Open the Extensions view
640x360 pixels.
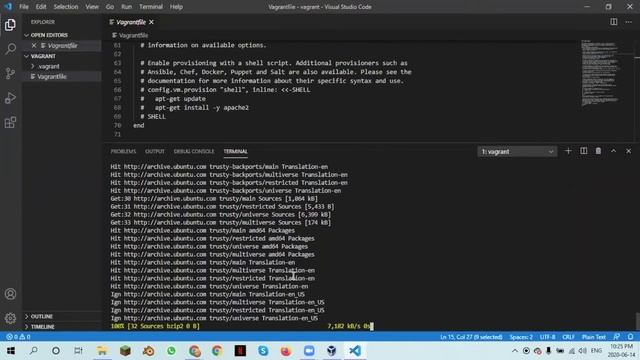coord(10,122)
